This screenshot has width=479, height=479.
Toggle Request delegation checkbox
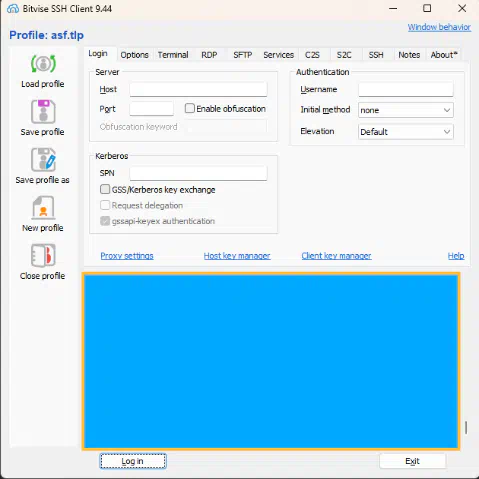(105, 205)
